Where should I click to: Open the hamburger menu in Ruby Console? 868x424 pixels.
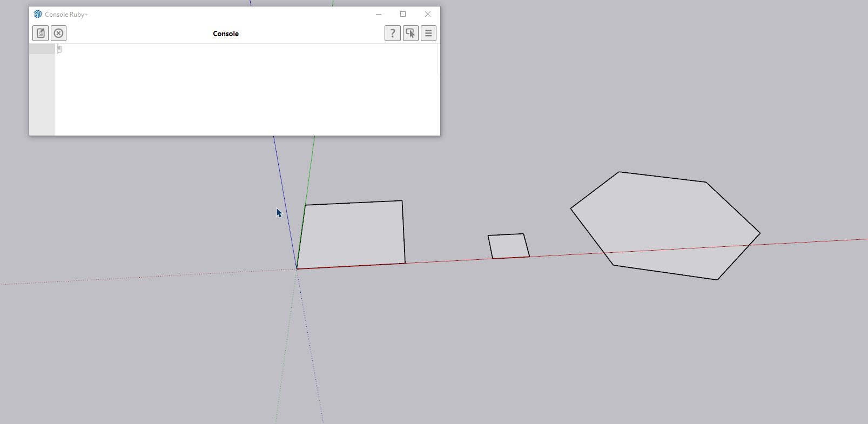click(x=428, y=33)
